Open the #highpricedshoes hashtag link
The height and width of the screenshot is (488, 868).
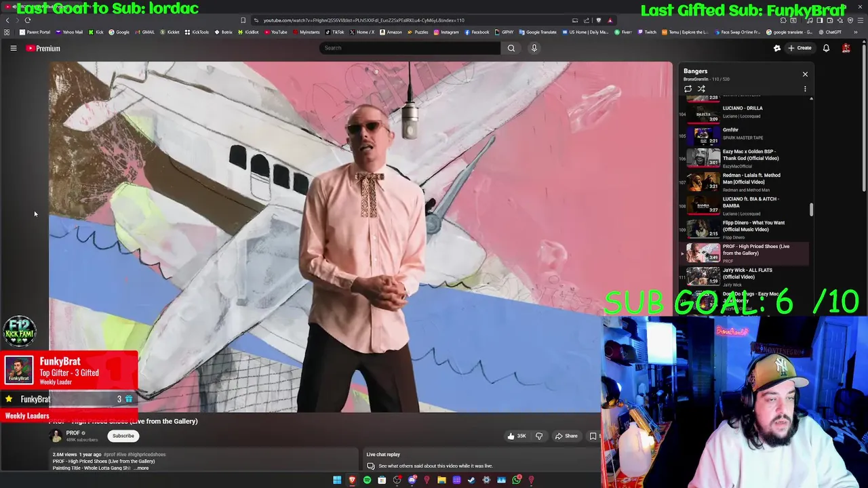coord(146,454)
